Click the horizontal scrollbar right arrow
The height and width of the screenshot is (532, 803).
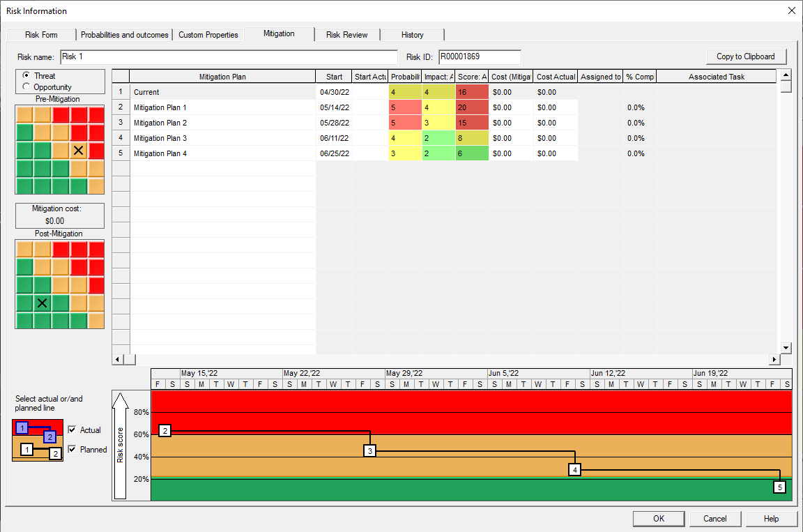tap(774, 360)
